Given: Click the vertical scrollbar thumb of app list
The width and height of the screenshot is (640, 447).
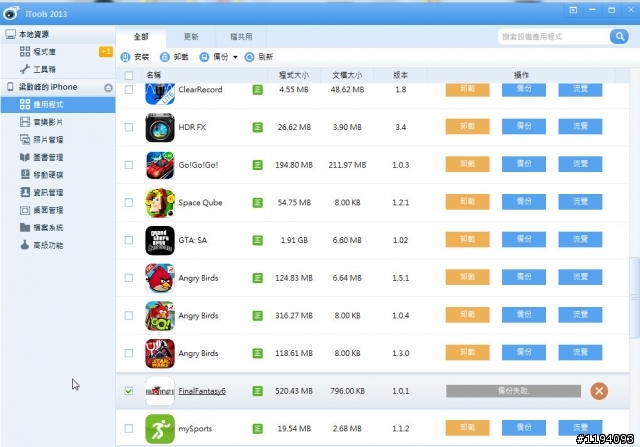Looking at the screenshot, I should [x=634, y=297].
